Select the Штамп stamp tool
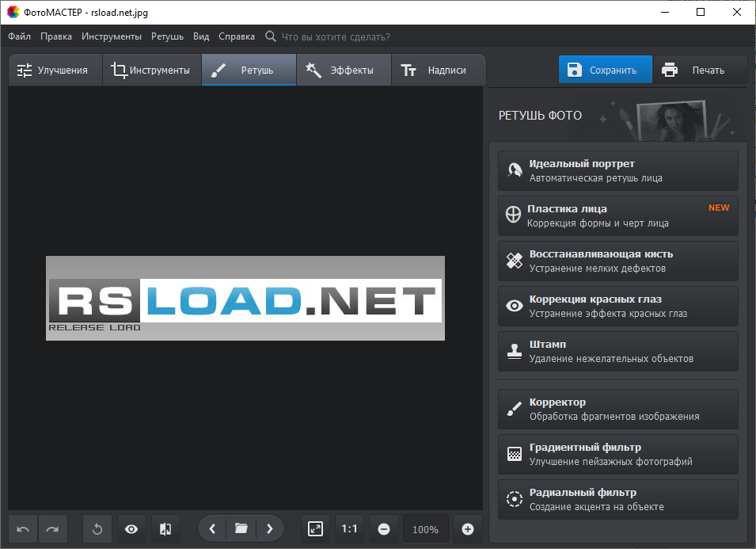The image size is (756, 549). [x=617, y=351]
